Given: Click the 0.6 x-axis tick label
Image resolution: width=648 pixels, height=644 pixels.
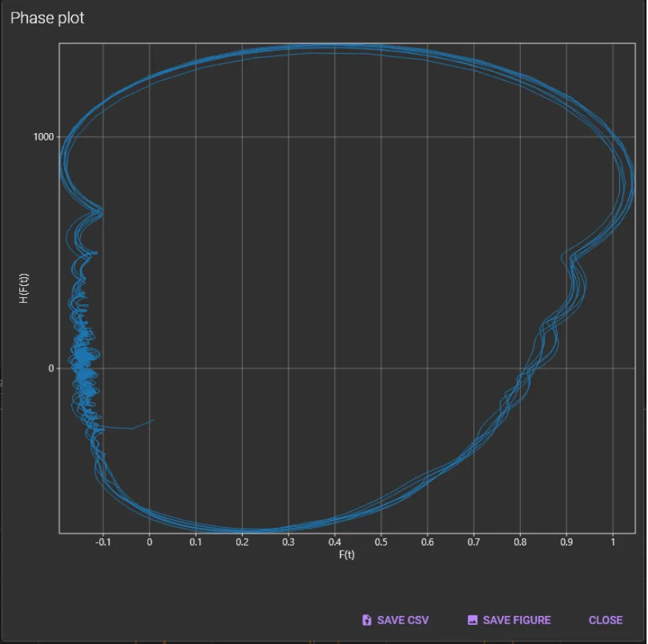Looking at the screenshot, I should 427,543.
